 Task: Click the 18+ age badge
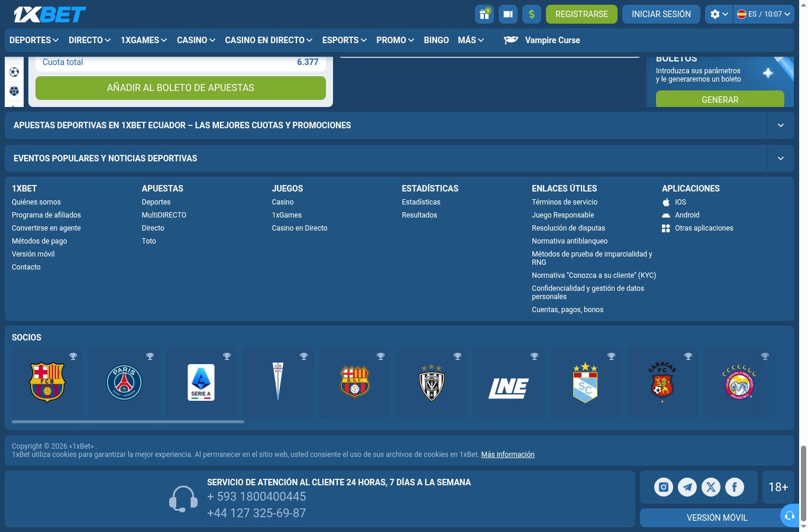point(778,487)
